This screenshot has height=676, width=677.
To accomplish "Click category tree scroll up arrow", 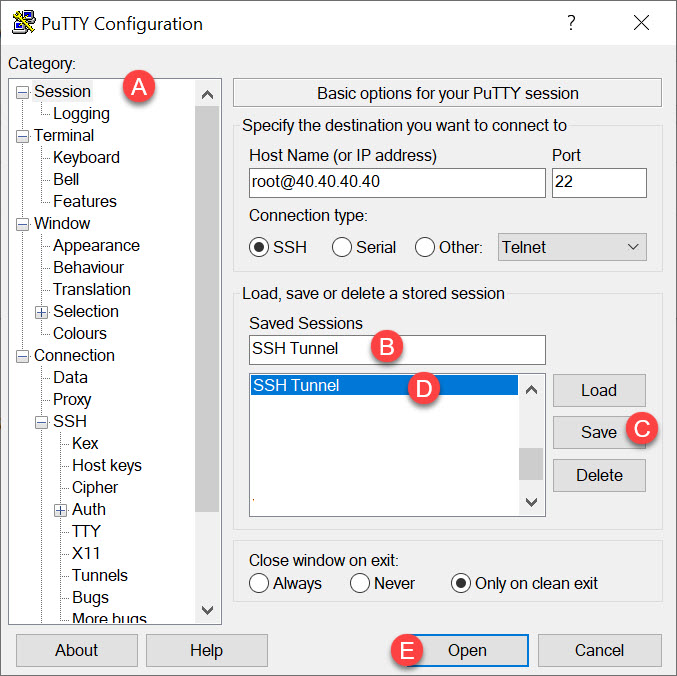I will click(x=208, y=95).
